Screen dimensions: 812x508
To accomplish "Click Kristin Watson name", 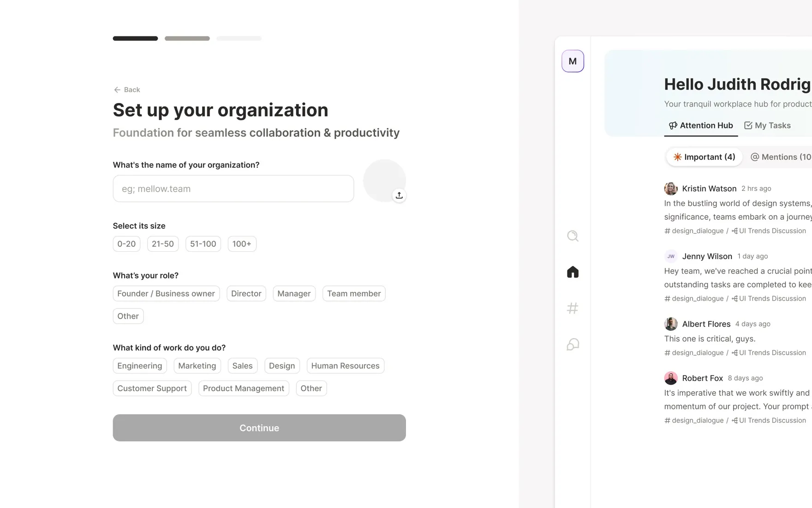I will [x=709, y=188].
